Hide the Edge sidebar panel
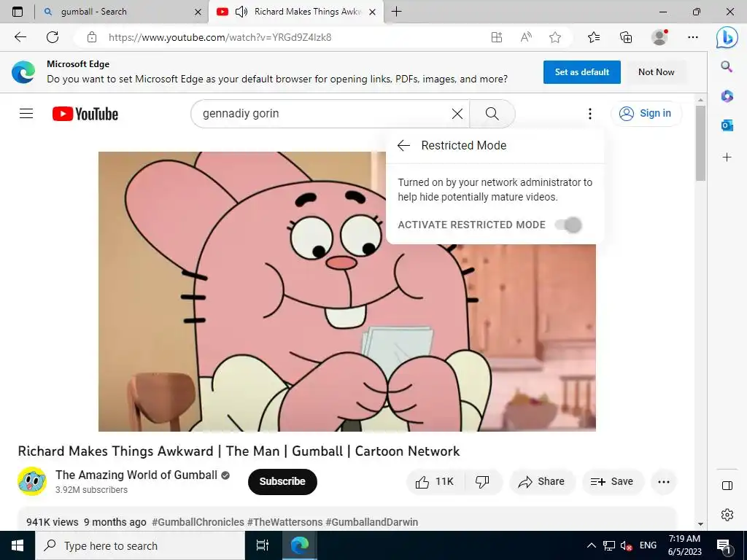The image size is (747, 560). click(727, 486)
